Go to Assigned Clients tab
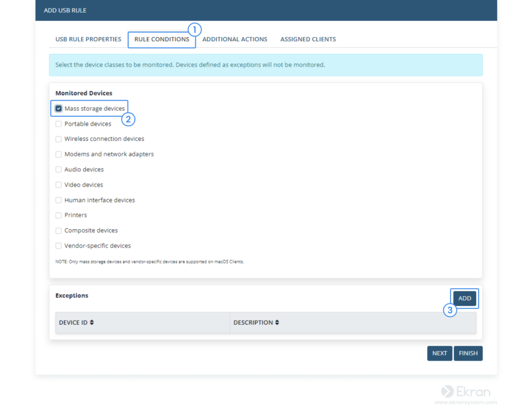 coord(308,39)
